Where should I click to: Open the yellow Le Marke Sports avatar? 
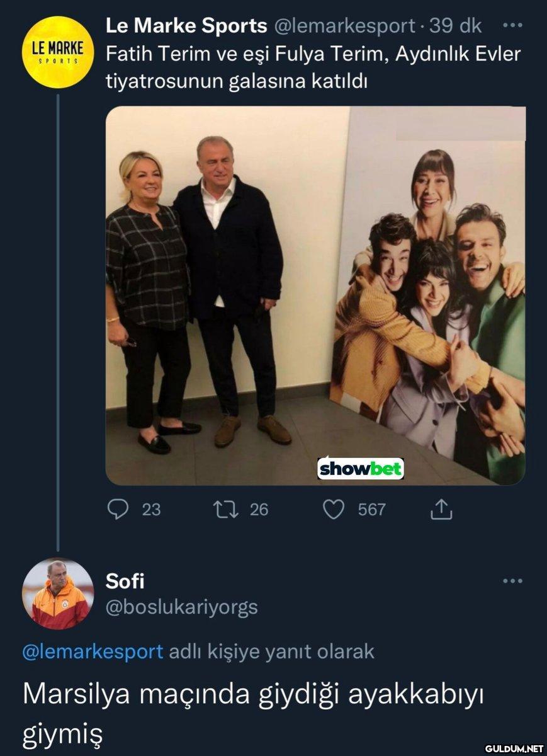(x=58, y=52)
